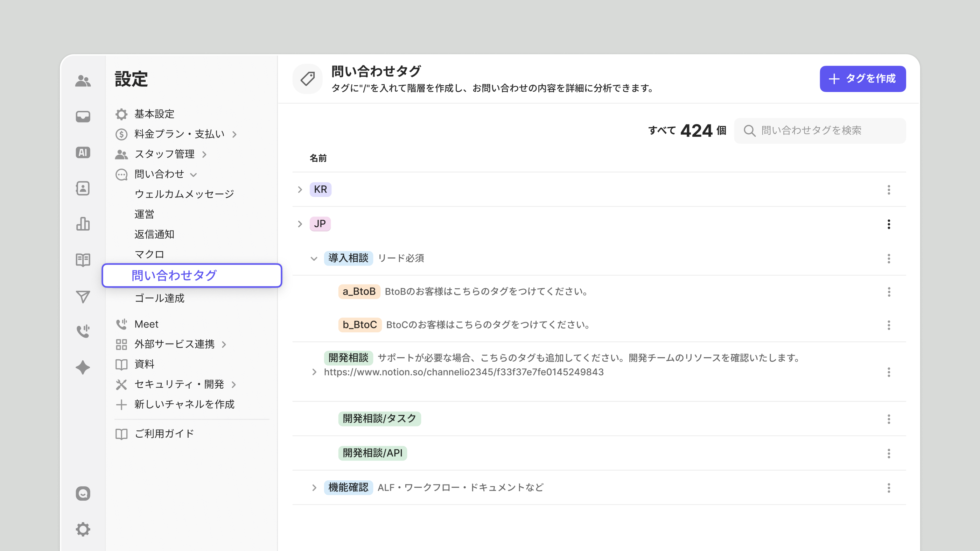This screenshot has width=980, height=551.
Task: Open the phone Meet icon in rail
Action: (83, 331)
